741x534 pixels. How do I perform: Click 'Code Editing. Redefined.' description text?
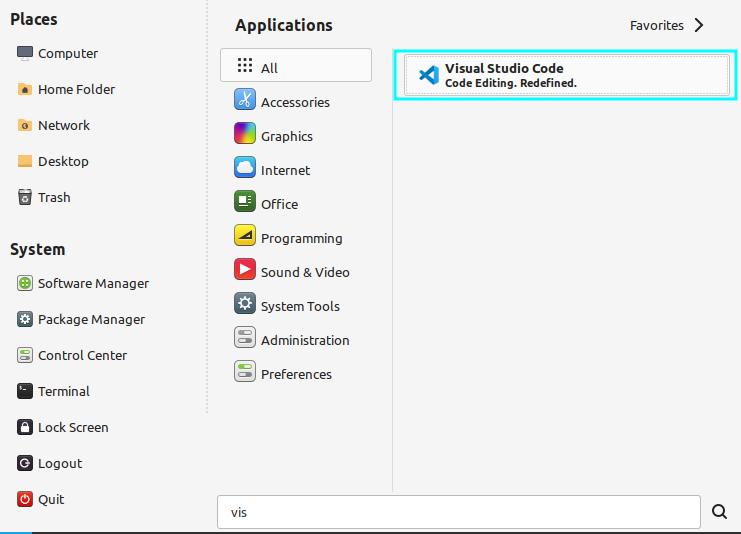(511, 83)
